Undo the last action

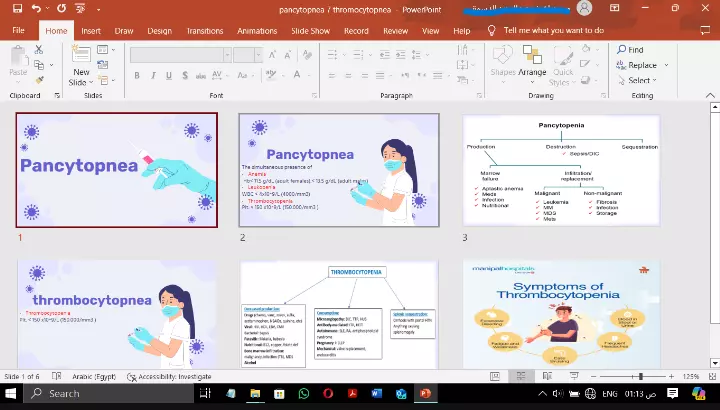[x=36, y=8]
